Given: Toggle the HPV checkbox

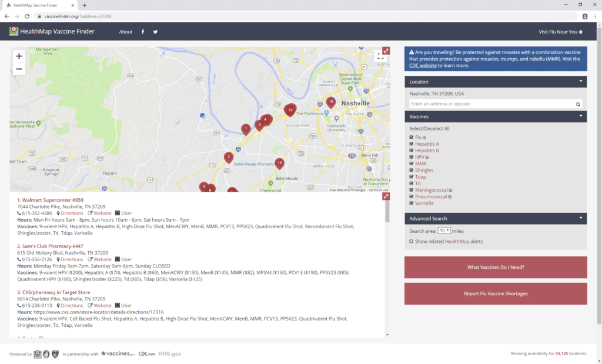Looking at the screenshot, I should coord(411,156).
